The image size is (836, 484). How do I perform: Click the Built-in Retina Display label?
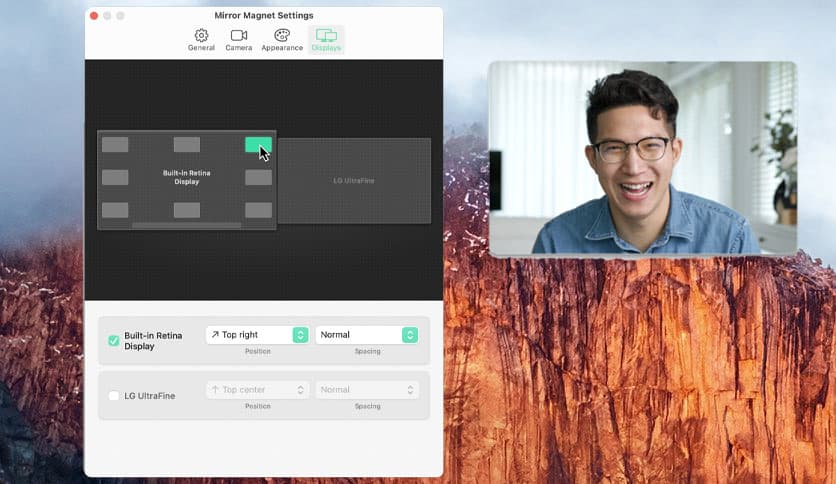(x=153, y=341)
